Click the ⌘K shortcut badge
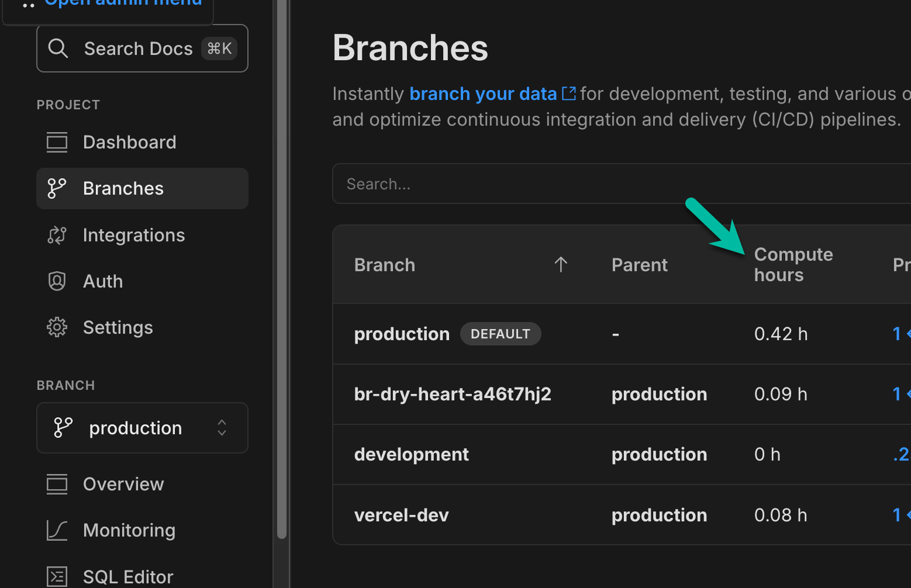This screenshot has height=588, width=911. [x=219, y=49]
